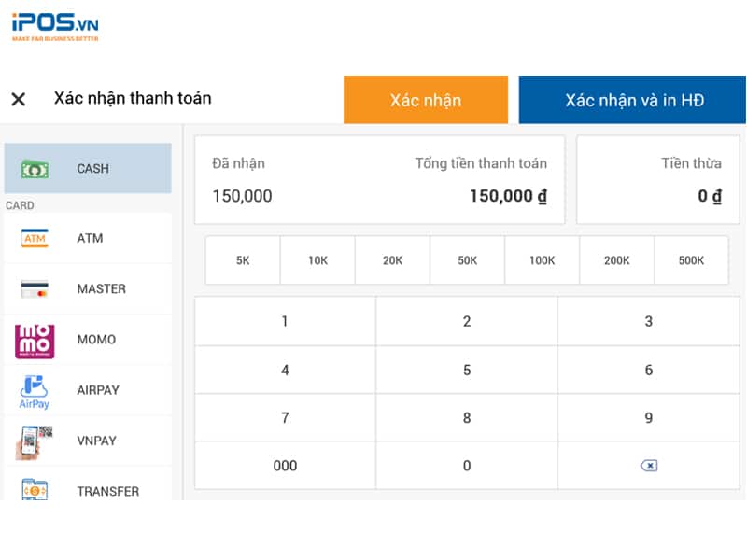Choose the VNPAY QR icon
The image size is (747, 560).
pyautogui.click(x=35, y=441)
